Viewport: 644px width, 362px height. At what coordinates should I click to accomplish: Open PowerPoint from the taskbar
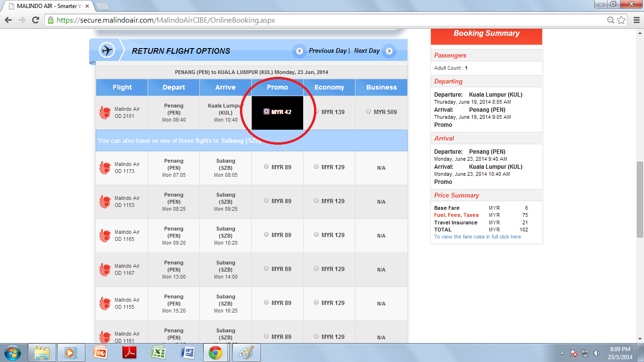pos(99,353)
